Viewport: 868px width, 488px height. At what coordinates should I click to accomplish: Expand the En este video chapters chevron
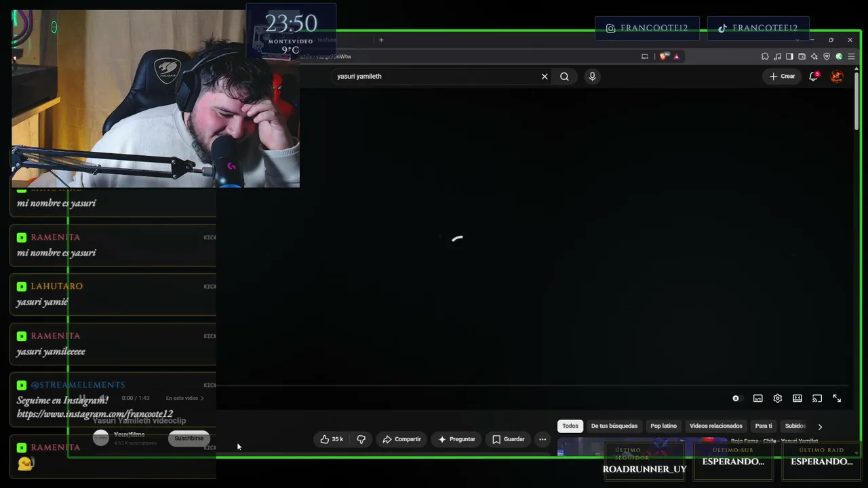point(202,399)
